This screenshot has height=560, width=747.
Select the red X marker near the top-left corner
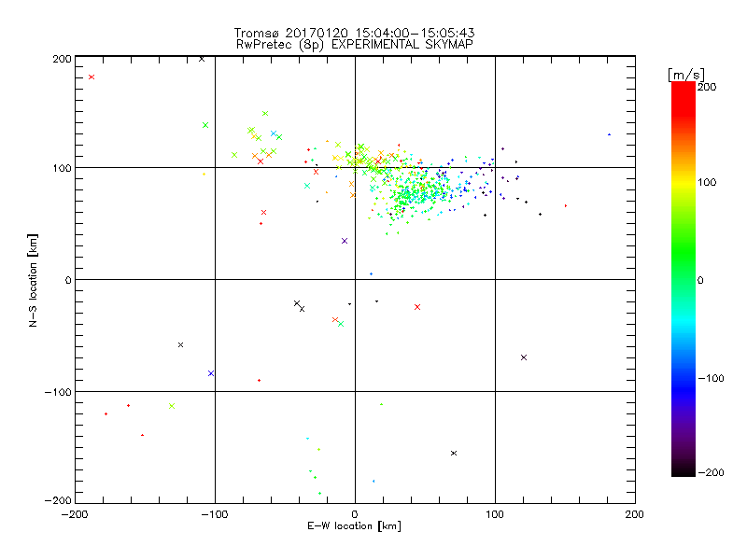point(92,77)
